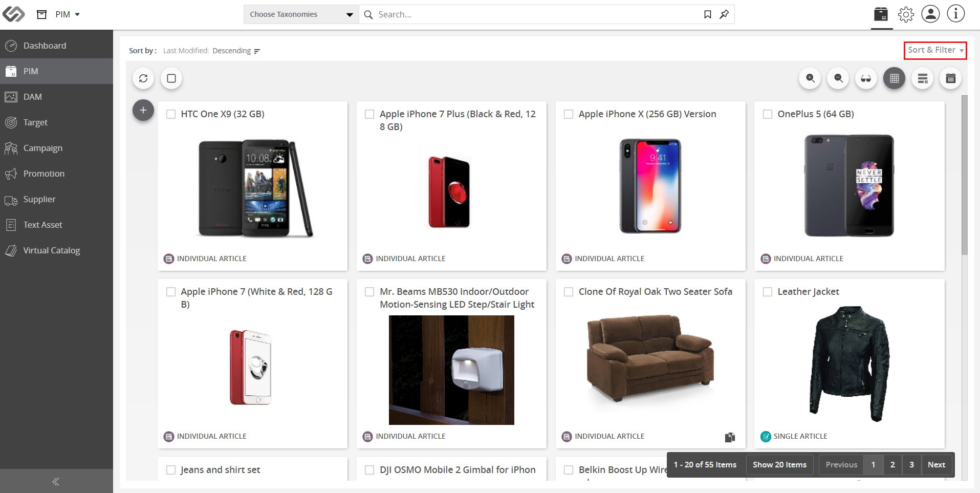This screenshot has height=493, width=980.
Task: Select PIM in the sidebar
Action: (56, 71)
